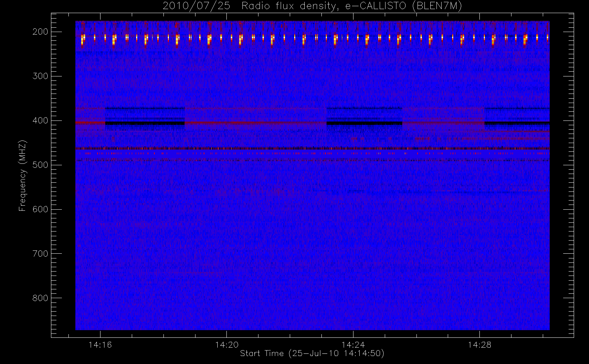Click the 800 frequency tick label
Image resolution: width=589 pixels, height=364 pixels.
40,298
